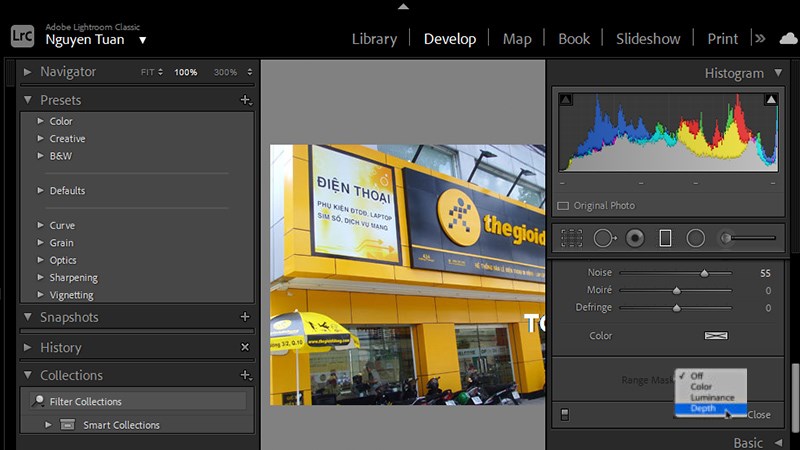Open the Color swatch picker
This screenshot has width=800, height=450.
point(716,335)
